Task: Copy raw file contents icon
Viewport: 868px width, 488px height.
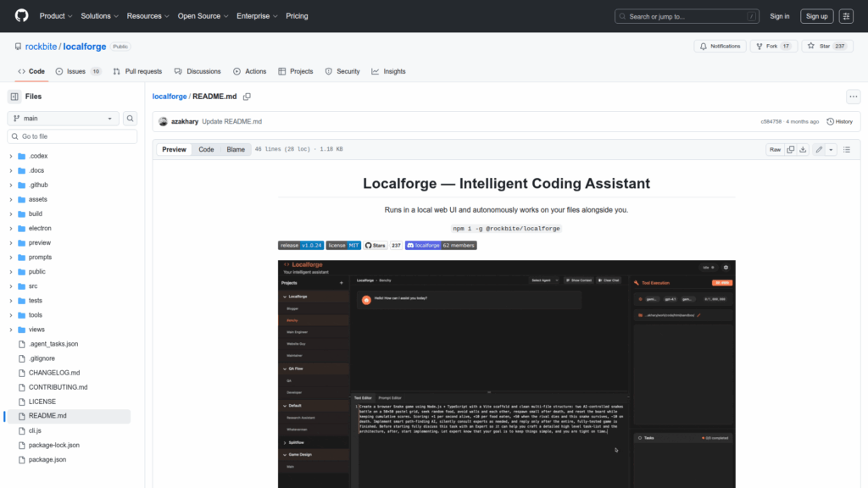Action: click(791, 149)
